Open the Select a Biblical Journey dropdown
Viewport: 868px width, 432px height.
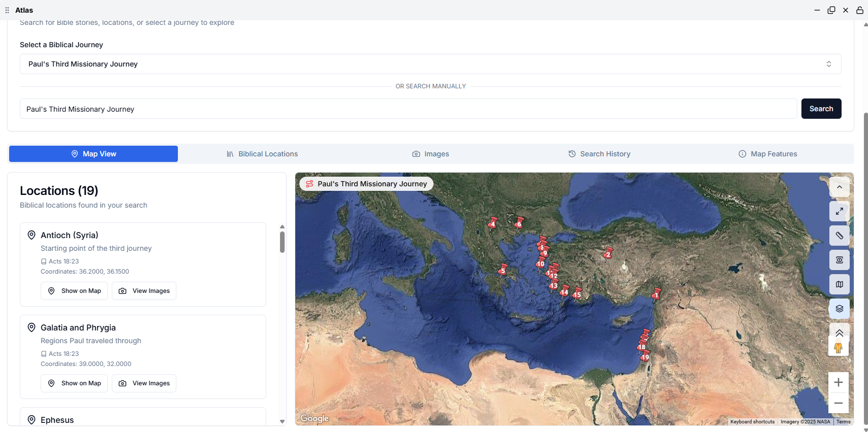tap(430, 64)
